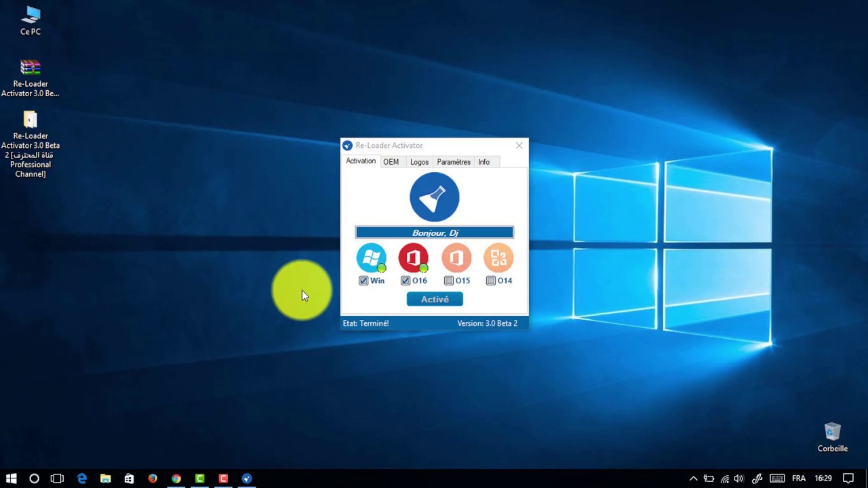Click Etat: Terminé! status text
The width and height of the screenshot is (868, 488).
[x=366, y=323]
